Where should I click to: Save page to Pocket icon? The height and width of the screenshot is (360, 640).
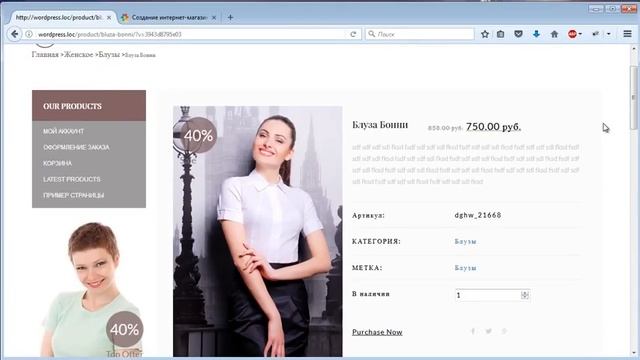518,34
